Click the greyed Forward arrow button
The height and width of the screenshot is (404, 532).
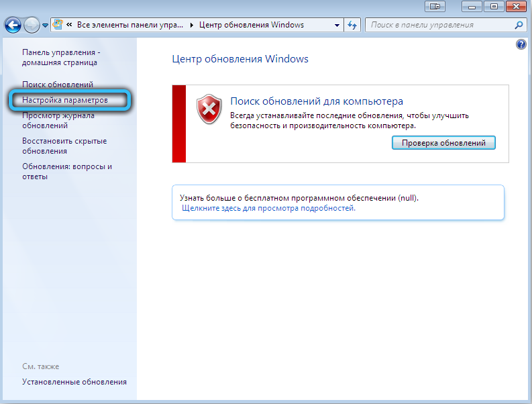(32, 25)
